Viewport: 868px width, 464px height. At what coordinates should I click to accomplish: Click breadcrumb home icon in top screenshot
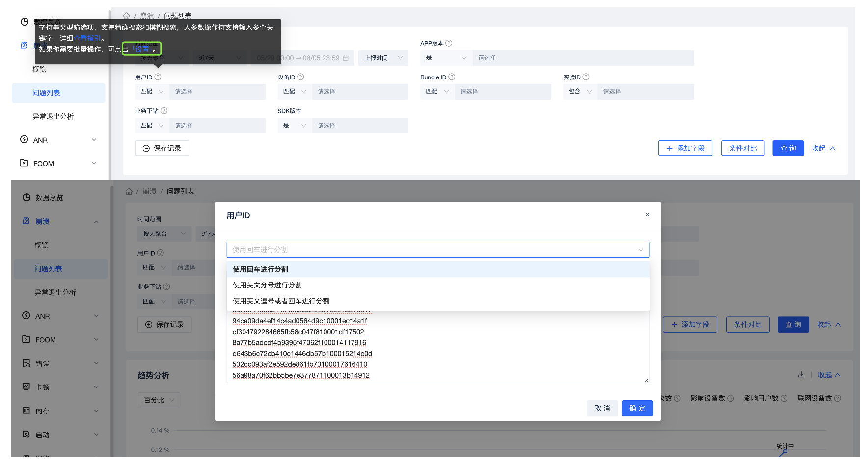(127, 16)
